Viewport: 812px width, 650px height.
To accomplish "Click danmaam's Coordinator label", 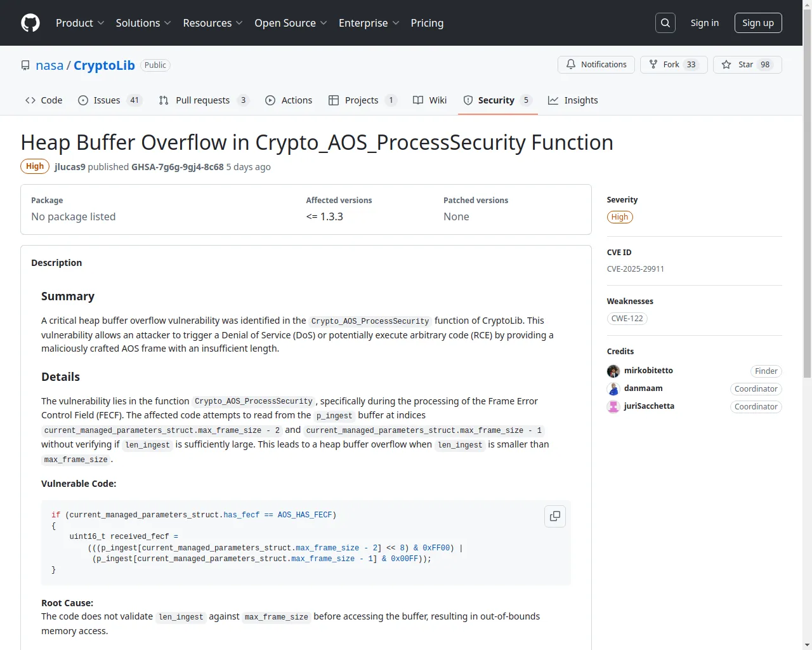I will (756, 389).
